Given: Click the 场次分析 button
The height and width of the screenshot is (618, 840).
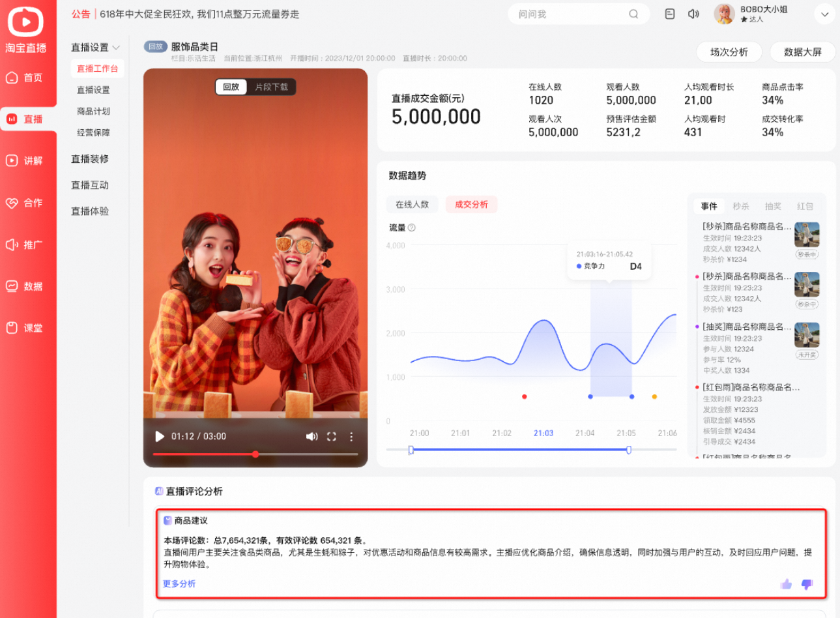Looking at the screenshot, I should pos(729,52).
